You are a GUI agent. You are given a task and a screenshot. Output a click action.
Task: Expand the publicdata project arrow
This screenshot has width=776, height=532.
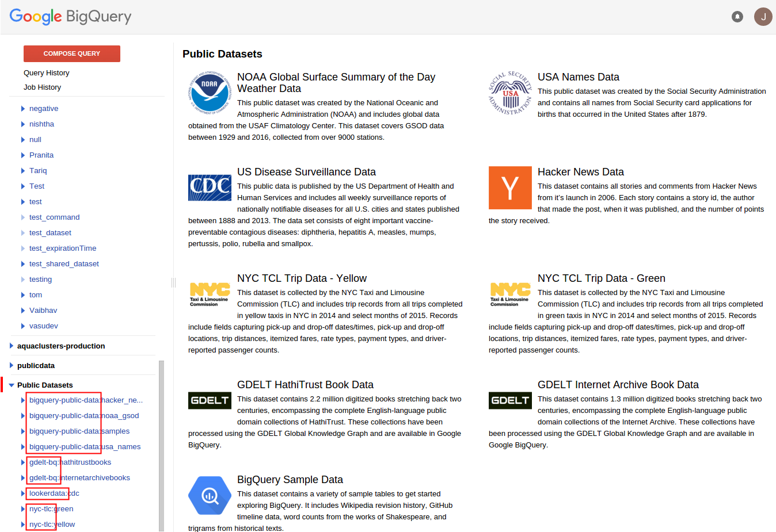12,366
